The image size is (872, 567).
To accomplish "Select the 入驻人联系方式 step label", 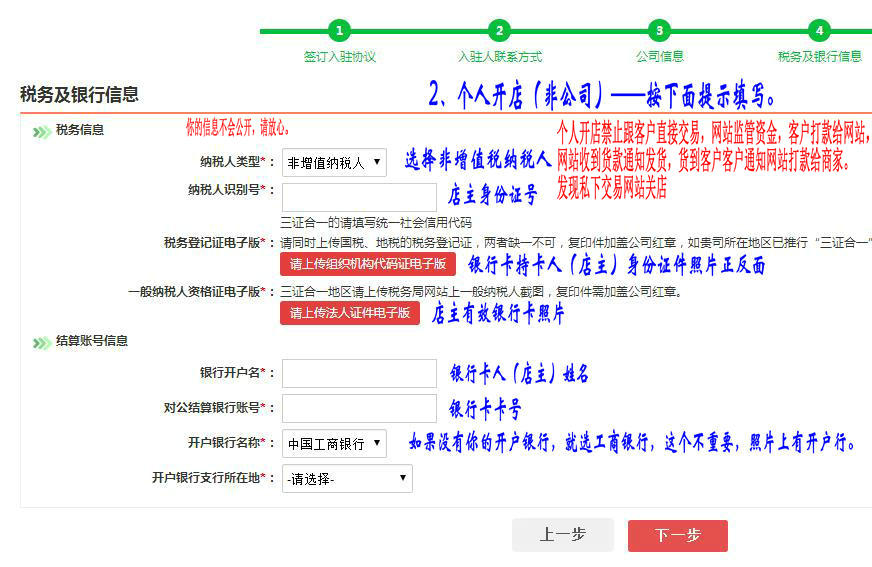I will point(500,57).
